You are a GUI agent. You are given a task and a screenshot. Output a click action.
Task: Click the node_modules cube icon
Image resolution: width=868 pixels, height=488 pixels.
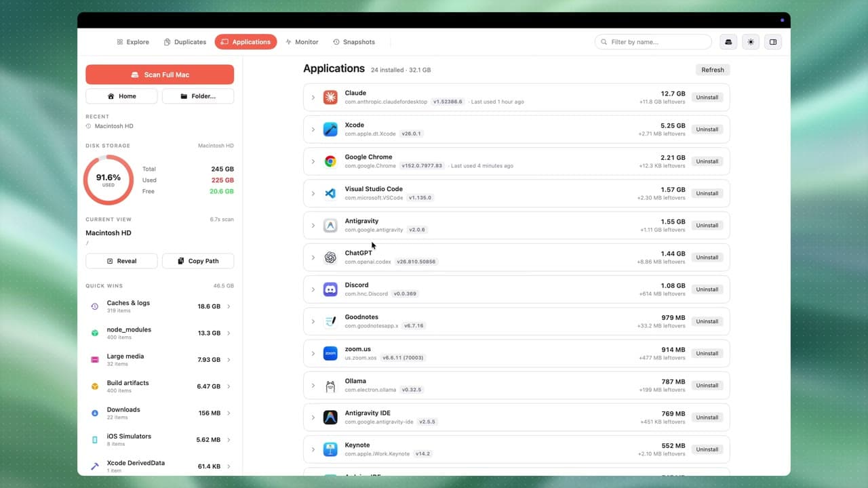pyautogui.click(x=95, y=333)
